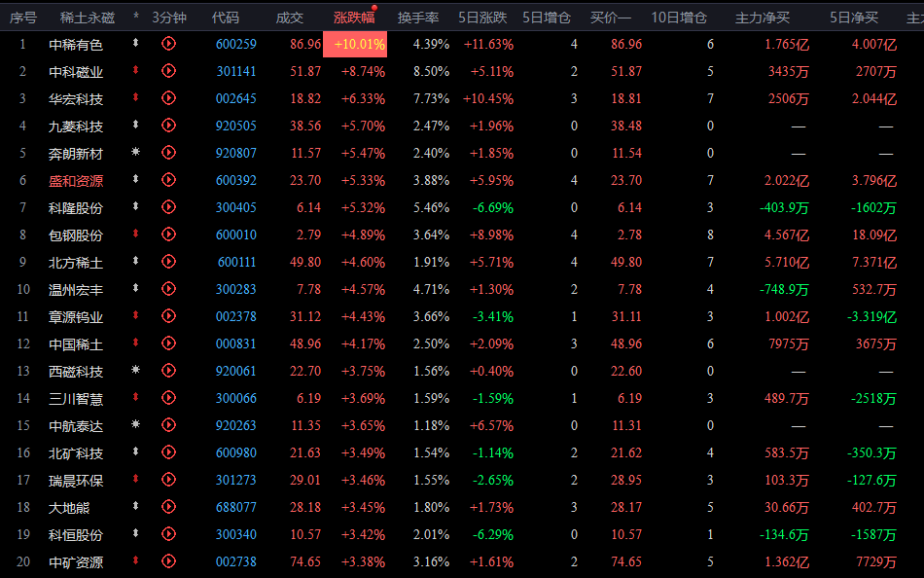The height and width of the screenshot is (578, 924).
Task: Click the highlighted +10.01% change cell
Action: (356, 44)
